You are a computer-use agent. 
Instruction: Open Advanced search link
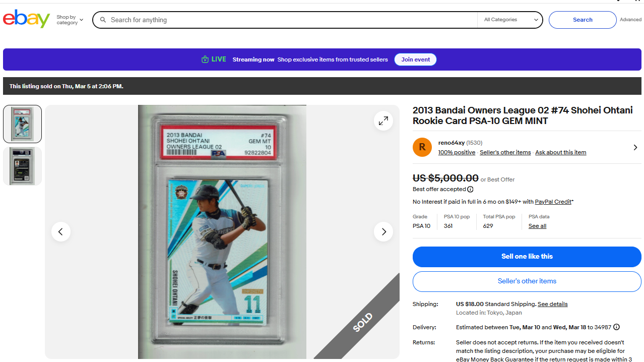coord(630,20)
